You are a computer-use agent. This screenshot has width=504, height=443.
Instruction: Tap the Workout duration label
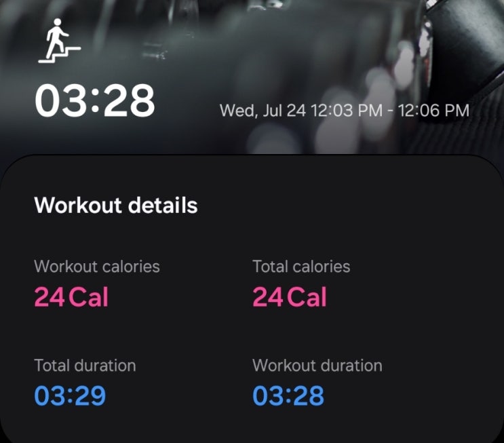tap(317, 366)
